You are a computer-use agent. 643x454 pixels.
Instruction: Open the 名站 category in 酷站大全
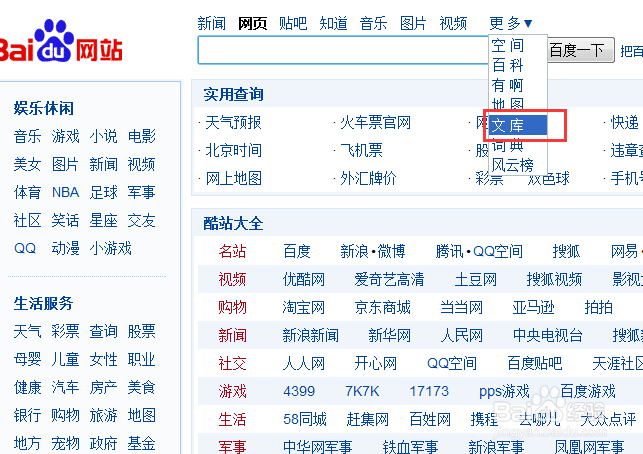coord(232,251)
